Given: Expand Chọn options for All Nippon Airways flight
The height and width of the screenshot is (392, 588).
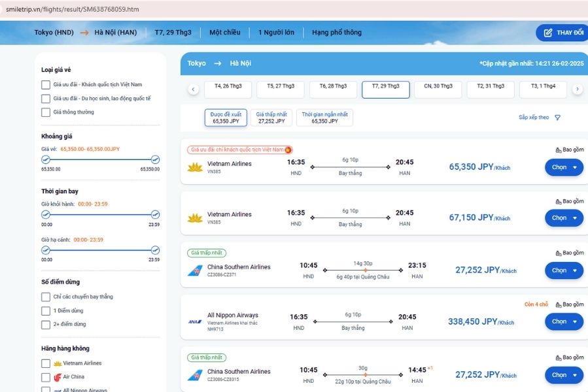Looking at the screenshot, I should coord(564,321).
